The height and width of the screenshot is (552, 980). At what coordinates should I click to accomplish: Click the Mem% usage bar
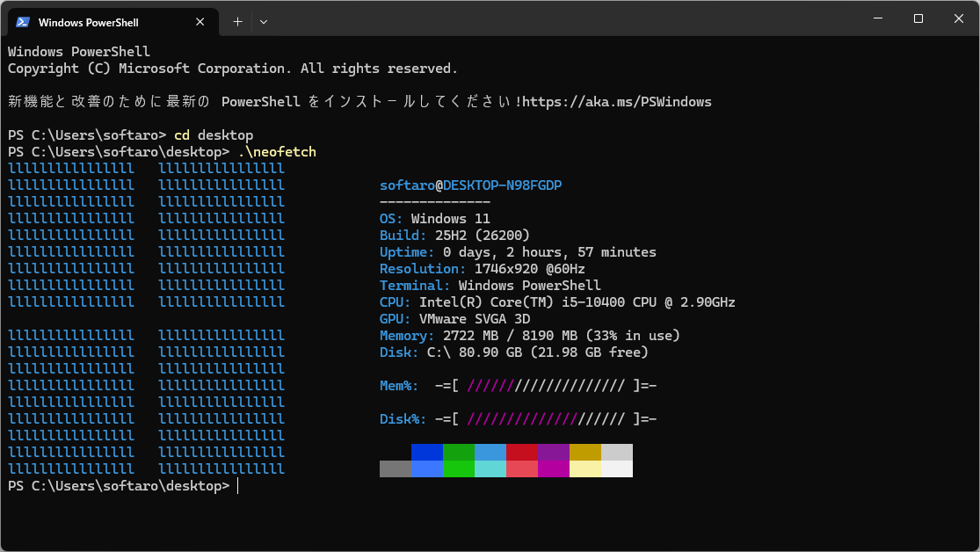(546, 386)
